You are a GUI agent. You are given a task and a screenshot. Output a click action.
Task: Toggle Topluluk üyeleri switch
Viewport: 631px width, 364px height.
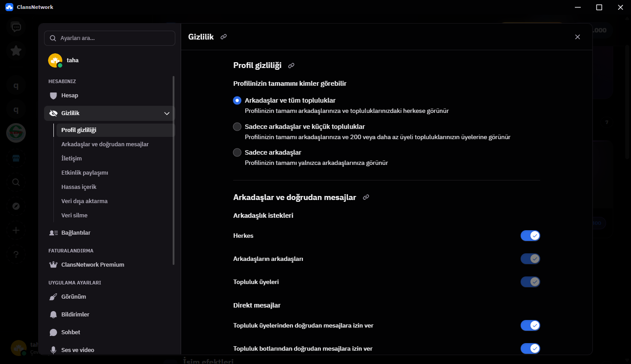[530, 282]
